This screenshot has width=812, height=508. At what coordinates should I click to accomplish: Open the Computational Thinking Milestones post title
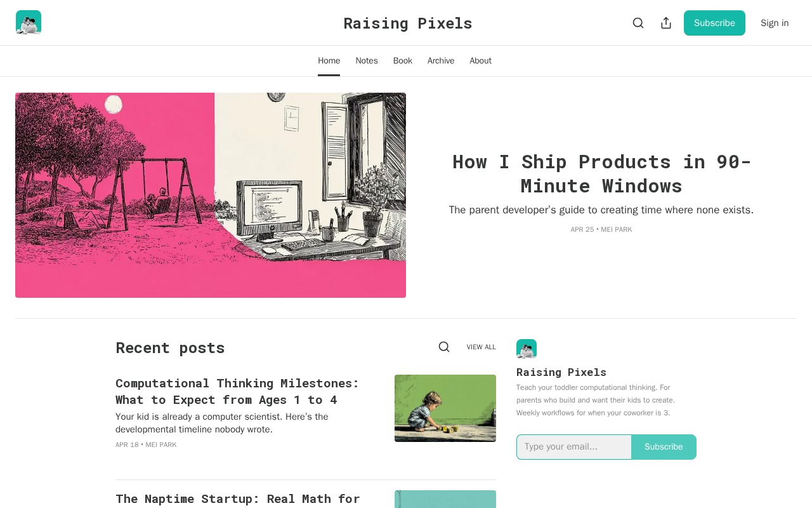237,391
